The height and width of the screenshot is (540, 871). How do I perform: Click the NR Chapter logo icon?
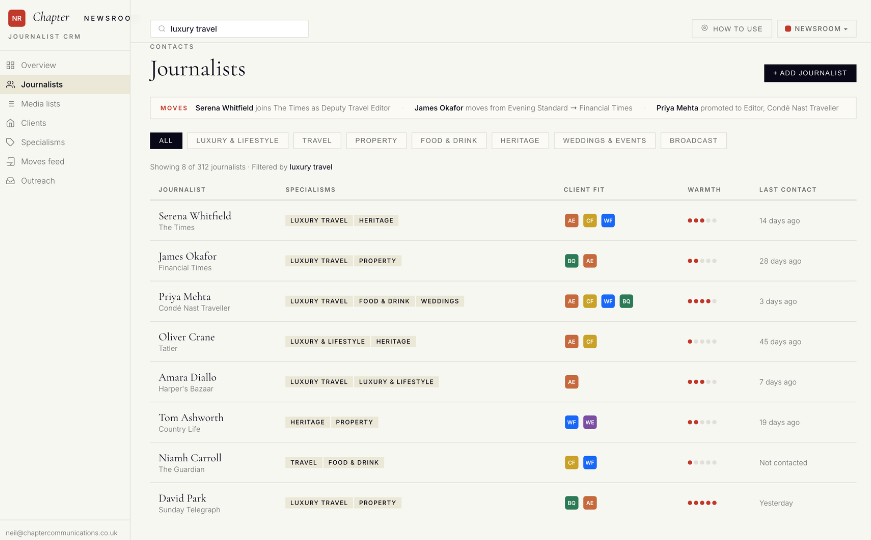(x=17, y=18)
